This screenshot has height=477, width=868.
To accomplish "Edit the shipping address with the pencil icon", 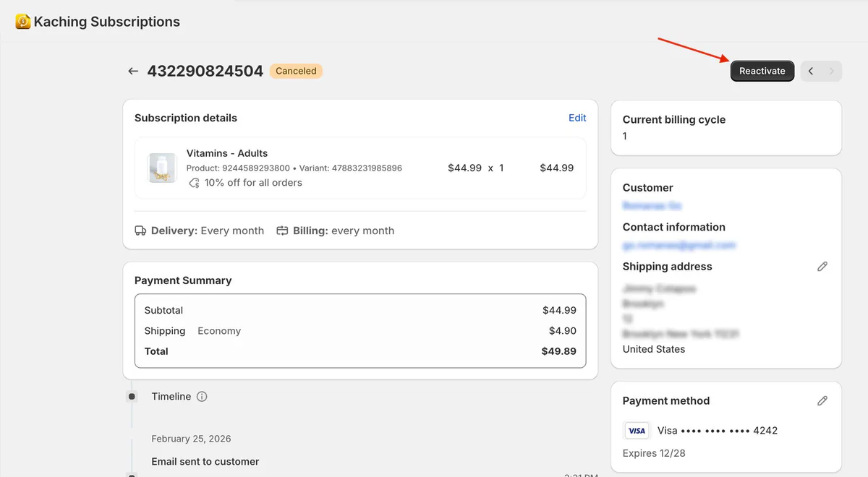I will [x=822, y=267].
